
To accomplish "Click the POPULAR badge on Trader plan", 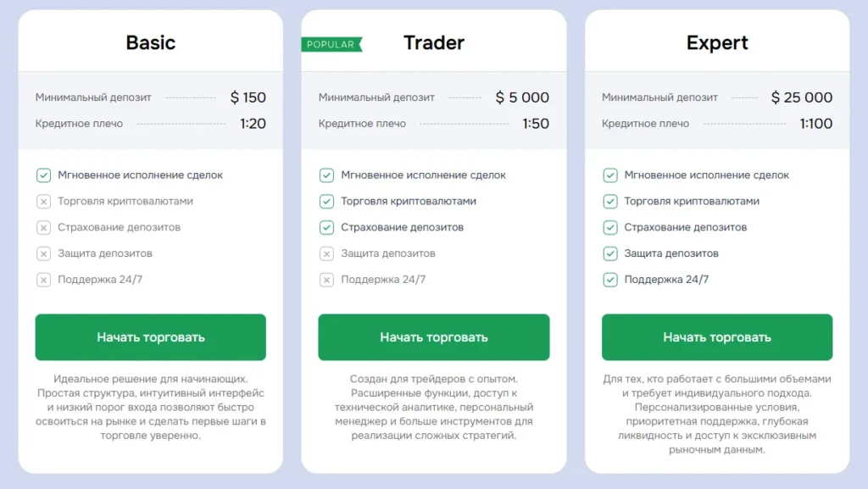I will [331, 44].
